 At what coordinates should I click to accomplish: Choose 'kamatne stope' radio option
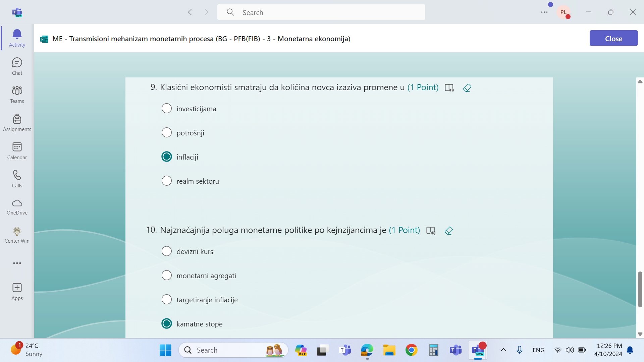click(x=167, y=323)
